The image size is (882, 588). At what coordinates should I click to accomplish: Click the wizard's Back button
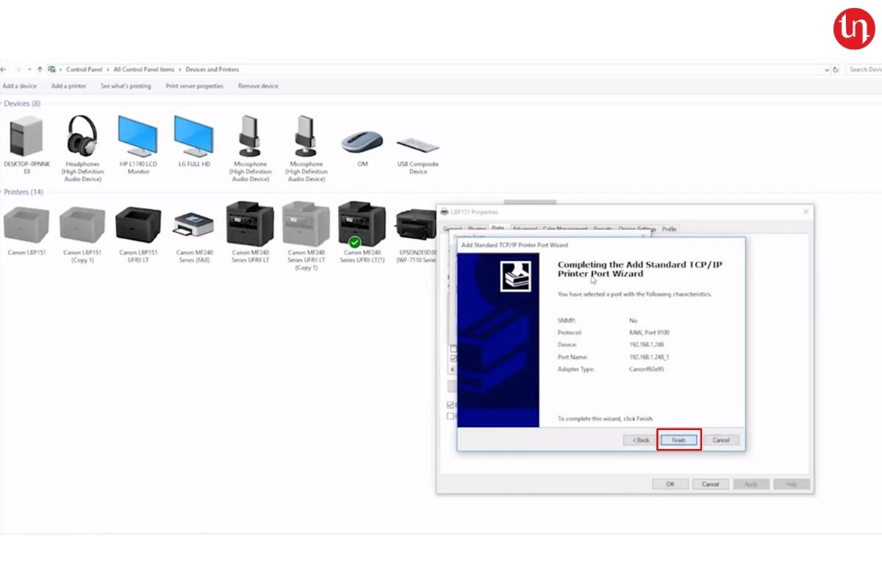coord(641,440)
